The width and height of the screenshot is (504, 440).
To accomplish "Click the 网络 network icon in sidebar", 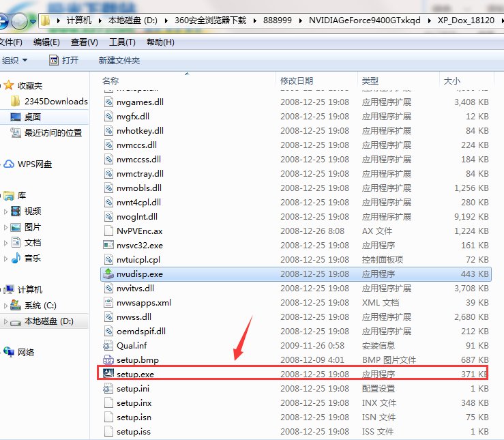I will [x=9, y=352].
